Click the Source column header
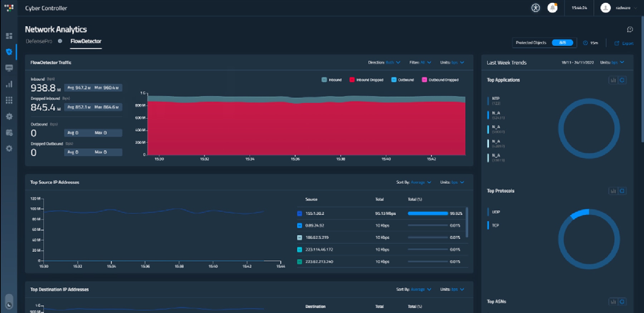 (311, 199)
